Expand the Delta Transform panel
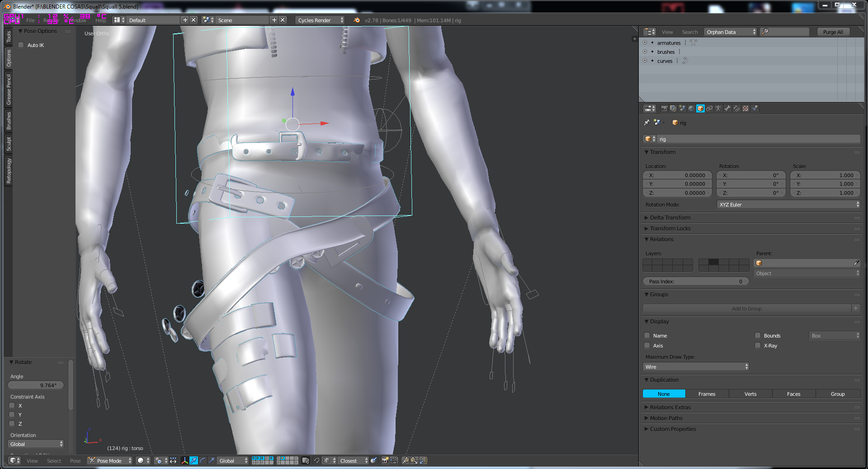This screenshot has width=868, height=469. coord(670,217)
